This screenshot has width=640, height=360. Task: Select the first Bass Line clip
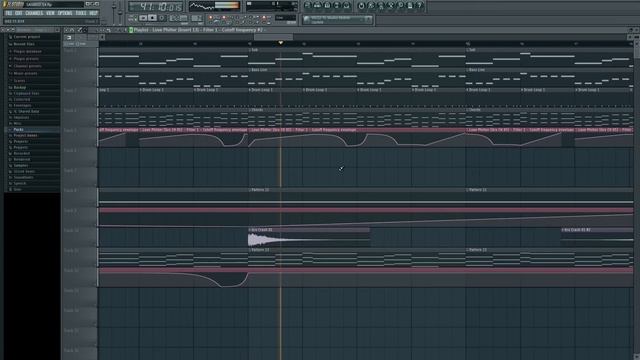pyautogui.click(x=357, y=77)
